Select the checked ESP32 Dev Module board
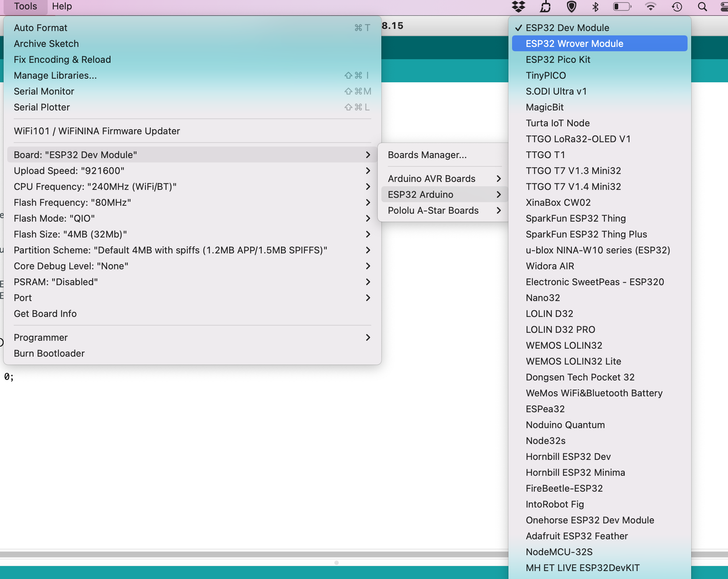 click(567, 27)
